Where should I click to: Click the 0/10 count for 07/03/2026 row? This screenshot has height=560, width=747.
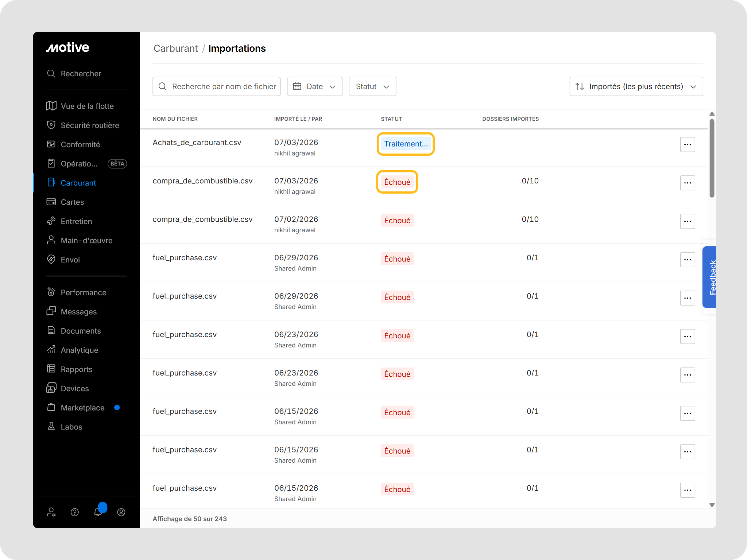530,181
